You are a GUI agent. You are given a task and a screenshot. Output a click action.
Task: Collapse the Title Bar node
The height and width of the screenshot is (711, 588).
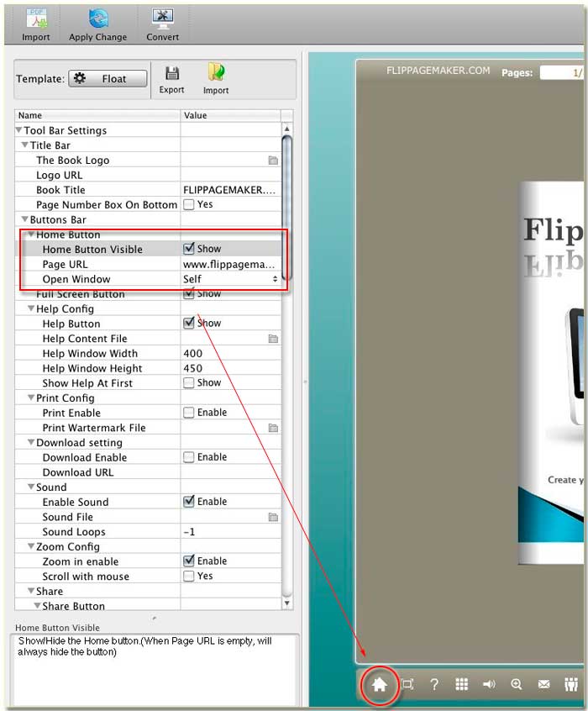25,145
